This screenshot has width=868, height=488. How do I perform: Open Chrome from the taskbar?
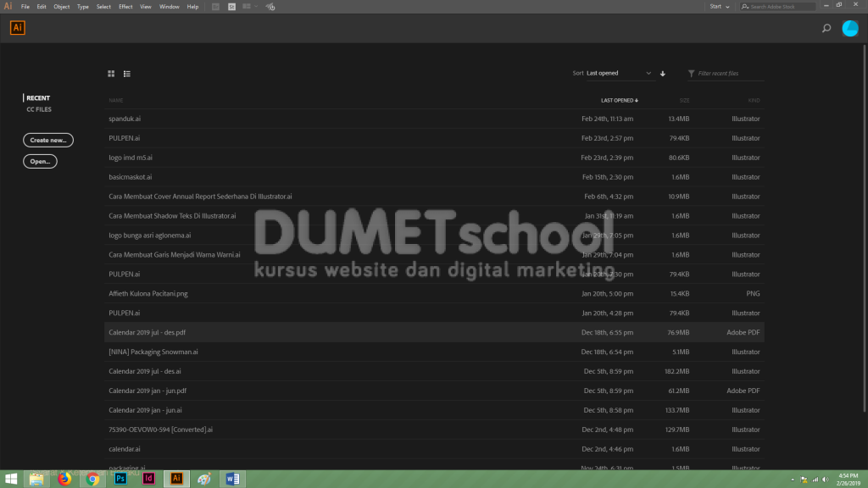92,479
